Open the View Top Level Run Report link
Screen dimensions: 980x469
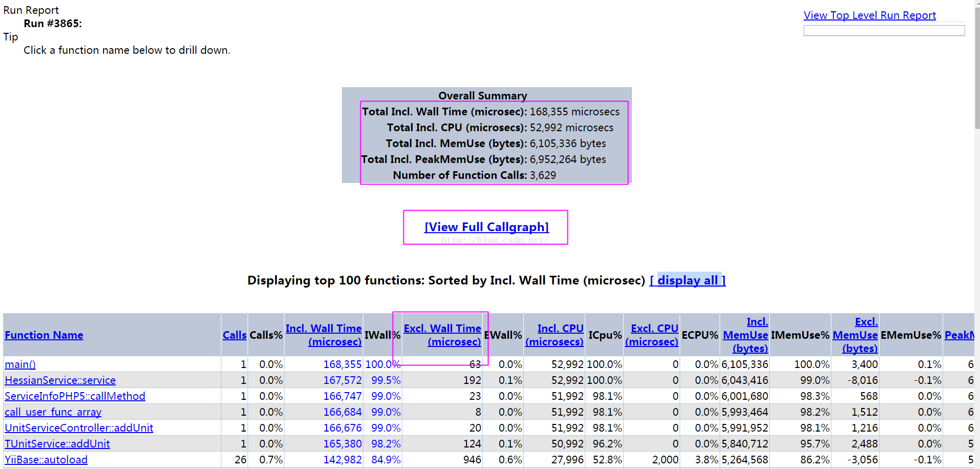coord(869,15)
